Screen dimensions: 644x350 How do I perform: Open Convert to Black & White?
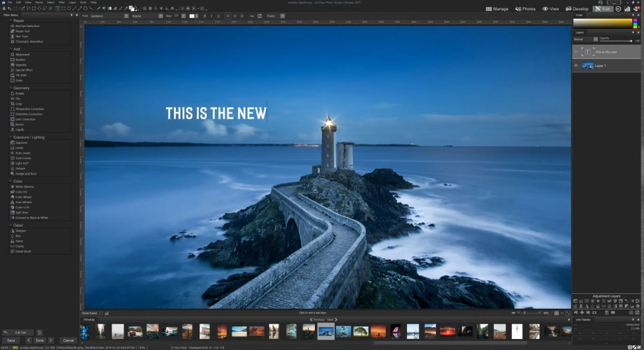tap(29, 218)
